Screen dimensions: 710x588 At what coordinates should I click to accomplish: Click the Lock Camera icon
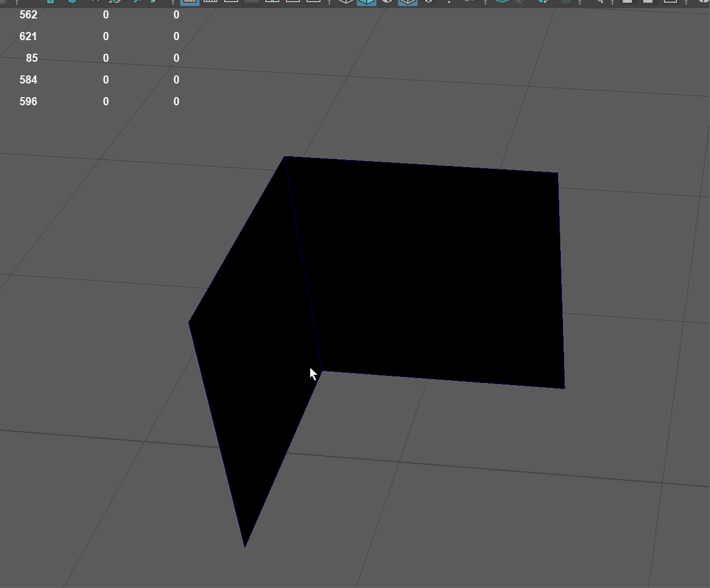point(50,2)
